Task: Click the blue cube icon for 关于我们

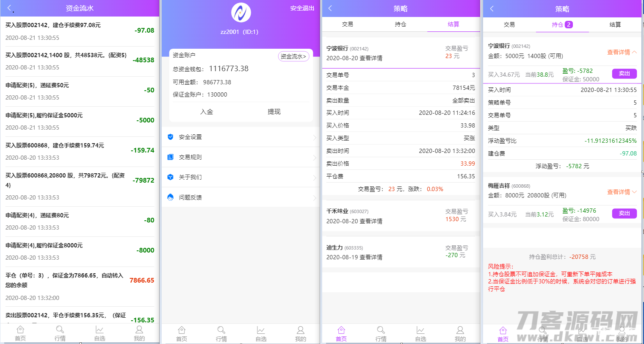Action: 171,177
